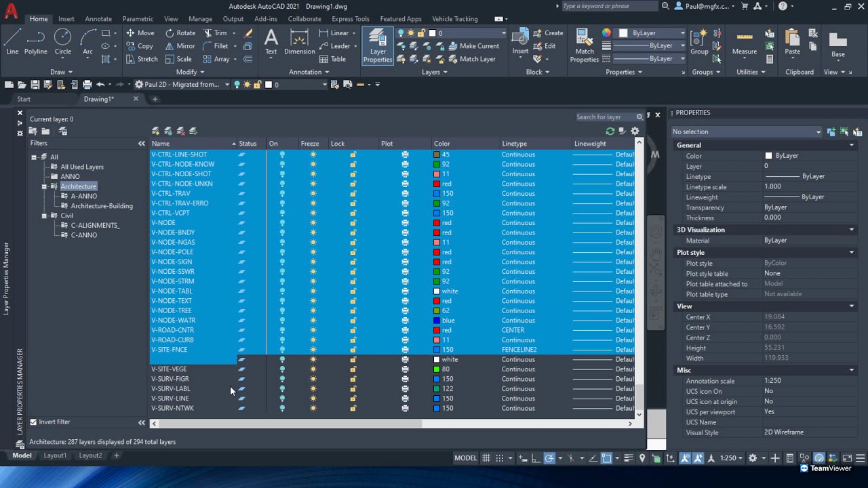This screenshot has width=868, height=488.
Task: Click the Refresh icon in layer manager
Action: [x=610, y=131]
